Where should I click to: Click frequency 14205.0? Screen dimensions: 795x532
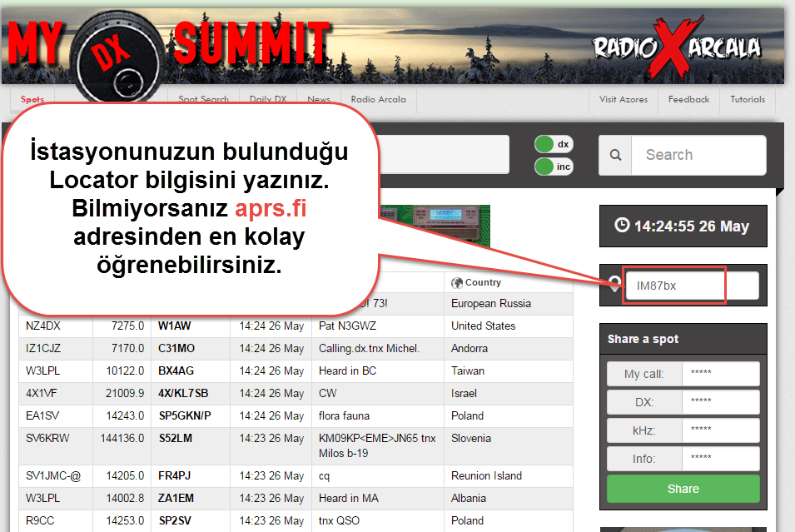(x=125, y=475)
